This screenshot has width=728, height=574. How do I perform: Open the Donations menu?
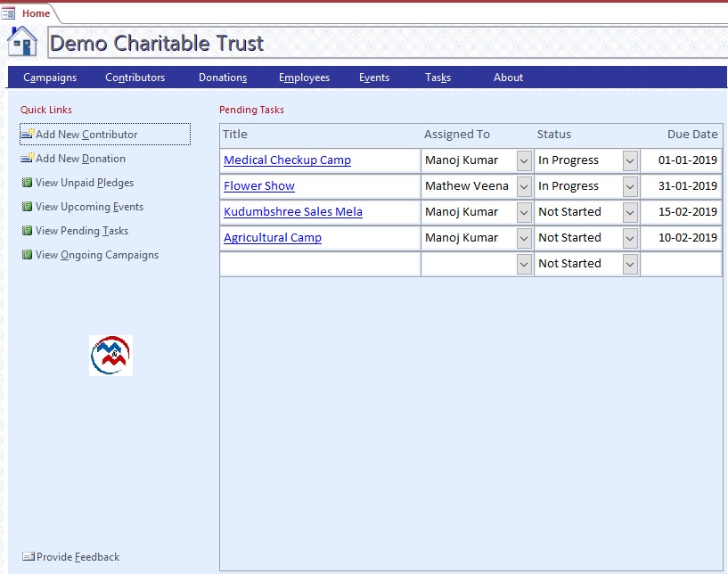(x=223, y=78)
